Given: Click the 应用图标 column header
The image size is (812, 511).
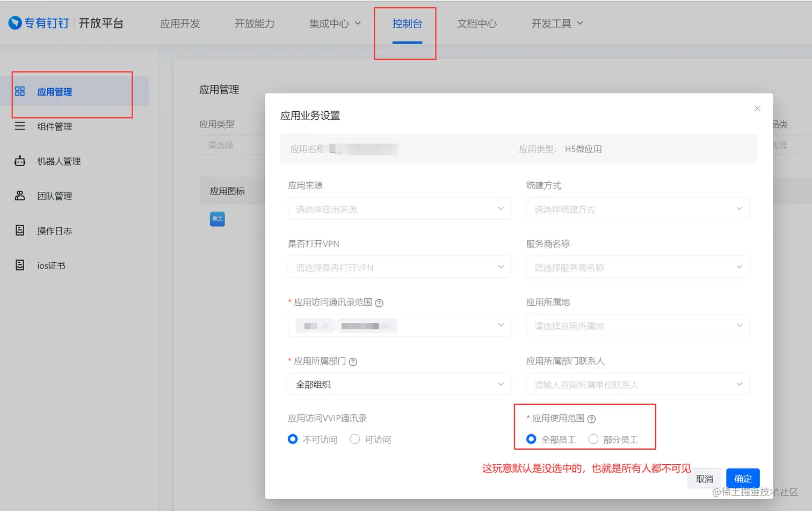Looking at the screenshot, I should click(227, 191).
